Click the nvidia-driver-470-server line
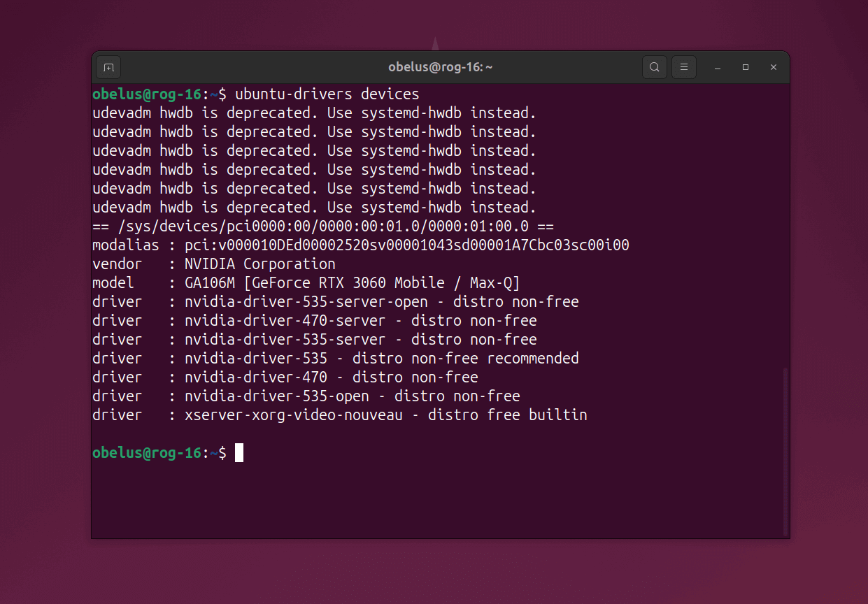The image size is (868, 604). (x=315, y=320)
